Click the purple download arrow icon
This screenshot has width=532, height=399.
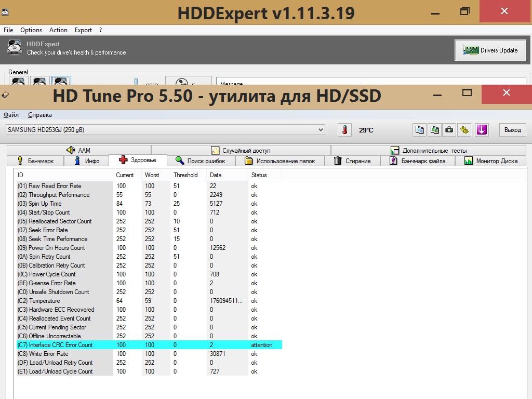(482, 130)
